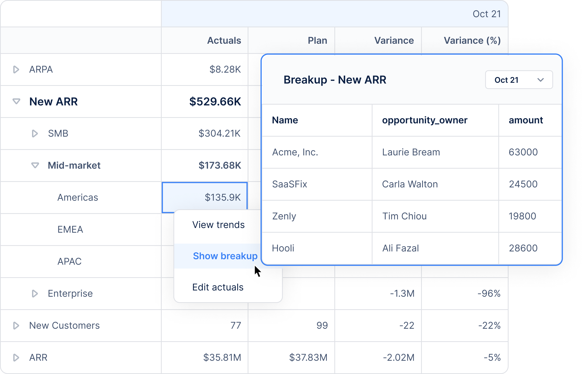Expand the Enterprise segment row
Viewport: 588px width, 374px height.
35,294
